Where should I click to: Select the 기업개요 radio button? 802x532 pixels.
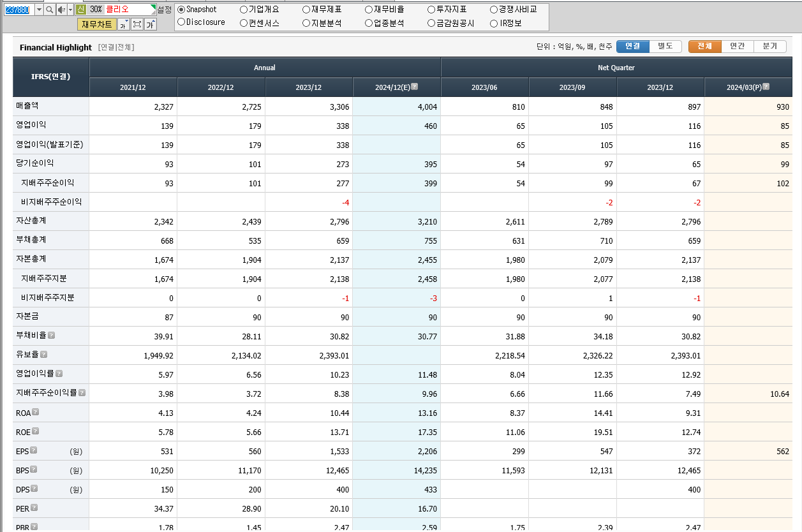tap(244, 10)
